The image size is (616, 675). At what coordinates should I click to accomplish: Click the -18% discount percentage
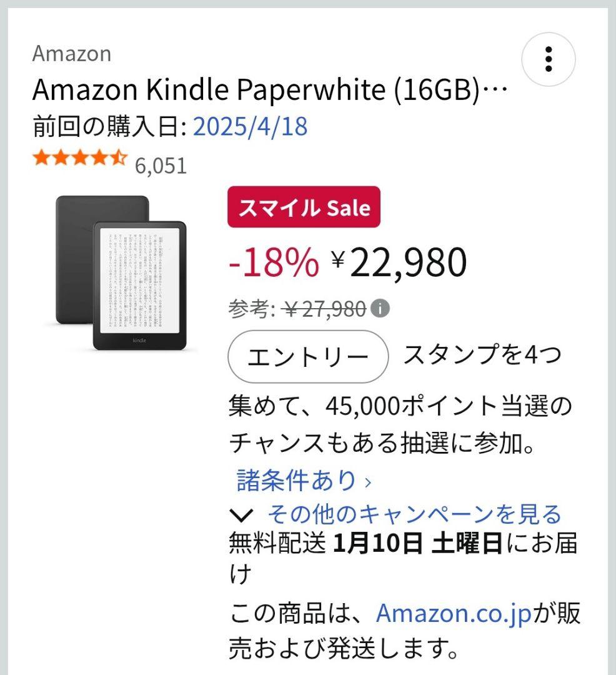pyautogui.click(x=271, y=261)
